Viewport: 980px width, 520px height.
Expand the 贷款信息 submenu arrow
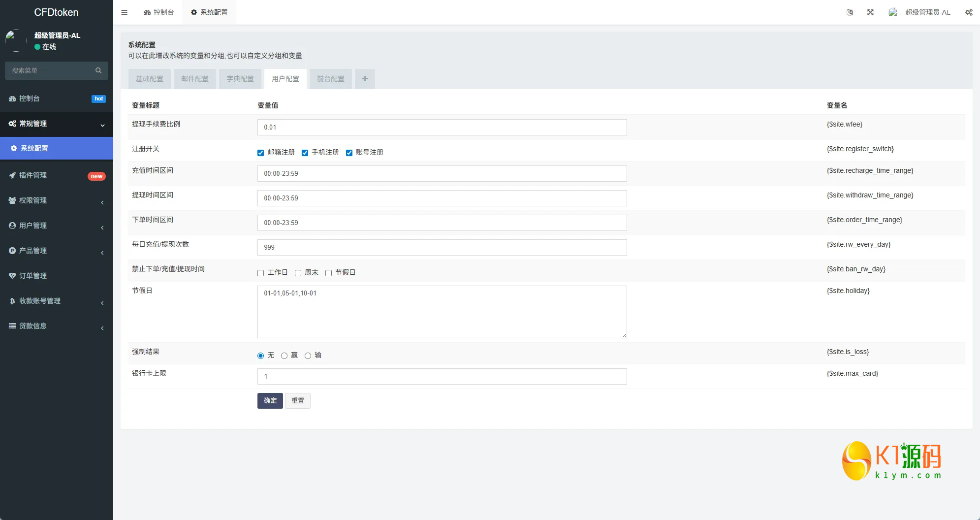(102, 328)
